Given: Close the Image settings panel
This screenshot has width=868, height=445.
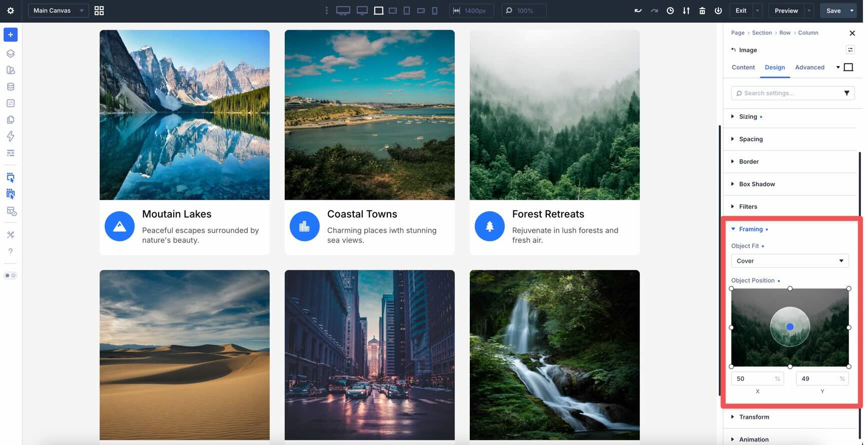Looking at the screenshot, I should (x=852, y=33).
